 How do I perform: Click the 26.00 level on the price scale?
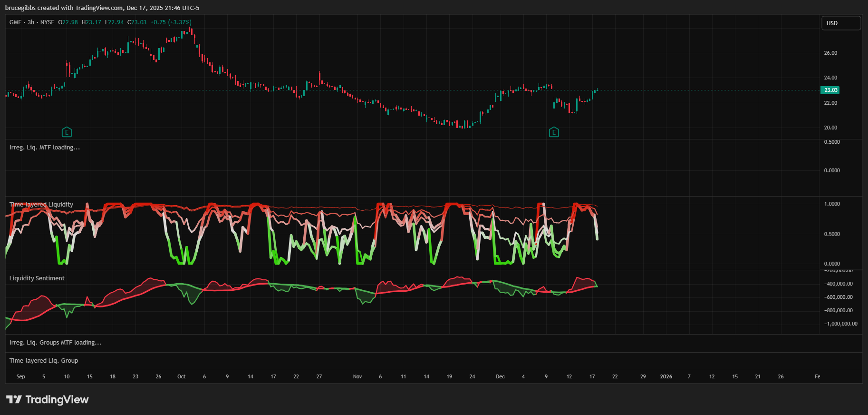[x=830, y=53]
